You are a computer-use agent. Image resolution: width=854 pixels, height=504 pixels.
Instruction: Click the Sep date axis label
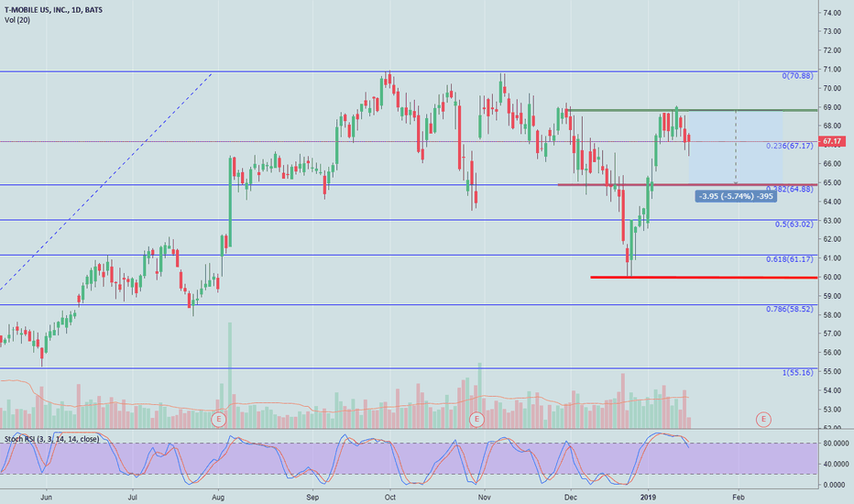coord(312,497)
